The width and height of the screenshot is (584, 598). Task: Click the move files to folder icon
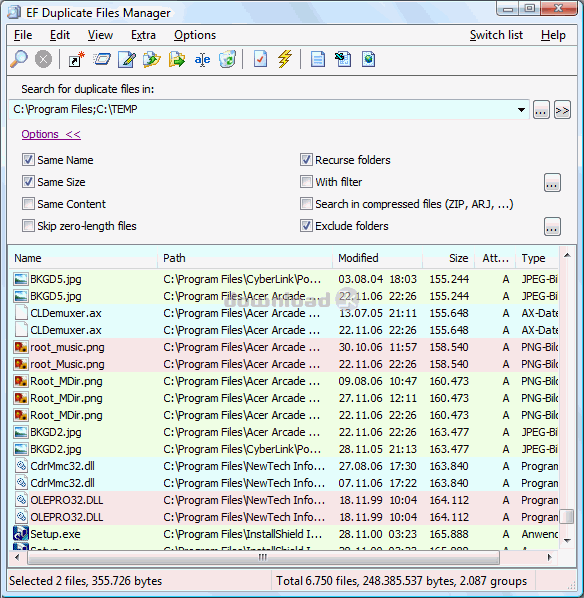(177, 59)
